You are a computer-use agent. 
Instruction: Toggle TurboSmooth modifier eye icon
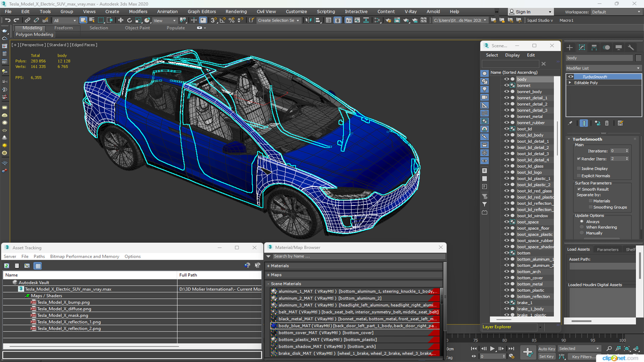click(571, 77)
